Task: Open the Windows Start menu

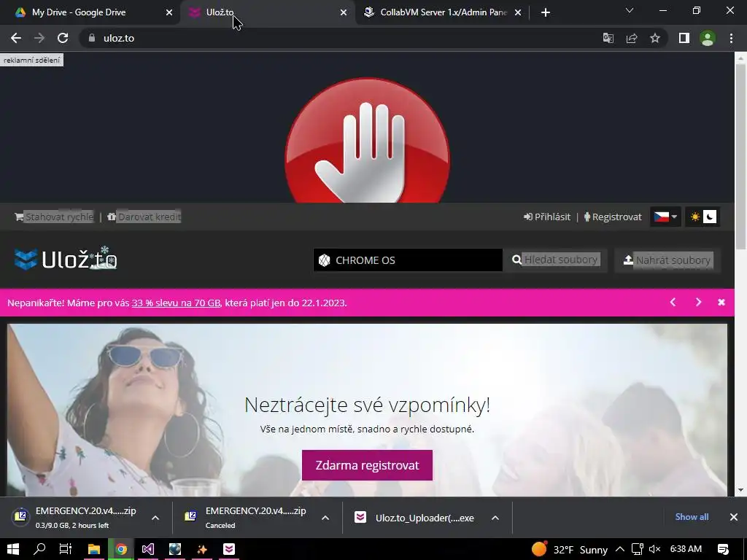Action: click(13, 549)
